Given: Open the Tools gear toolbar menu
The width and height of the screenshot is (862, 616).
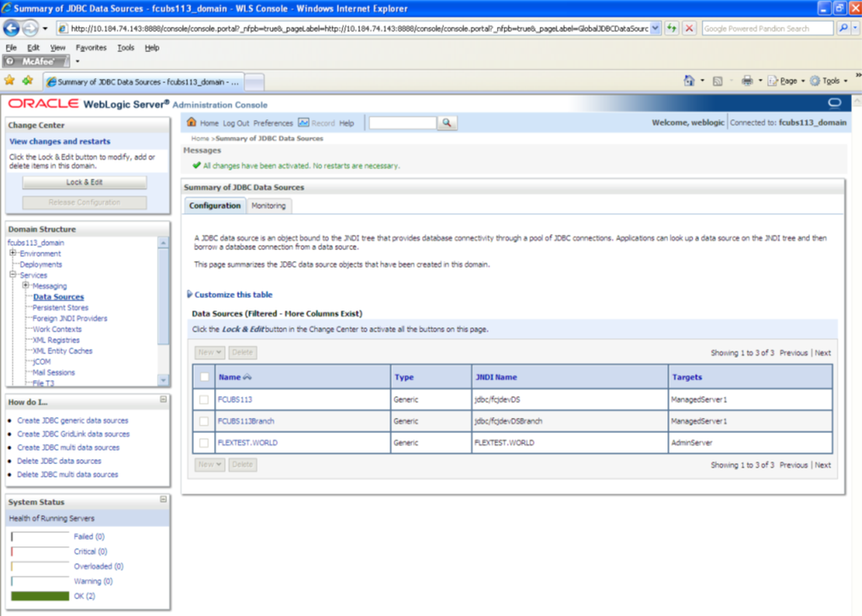Looking at the screenshot, I should (x=829, y=81).
